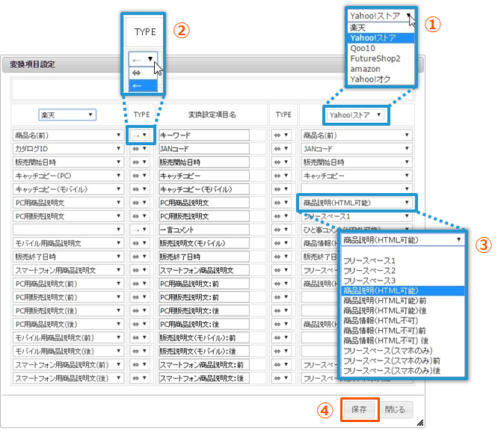Image resolution: width=504 pixels, height=431 pixels.
Task: Open left 販売終了日時 field dropdown
Action: click(68, 257)
